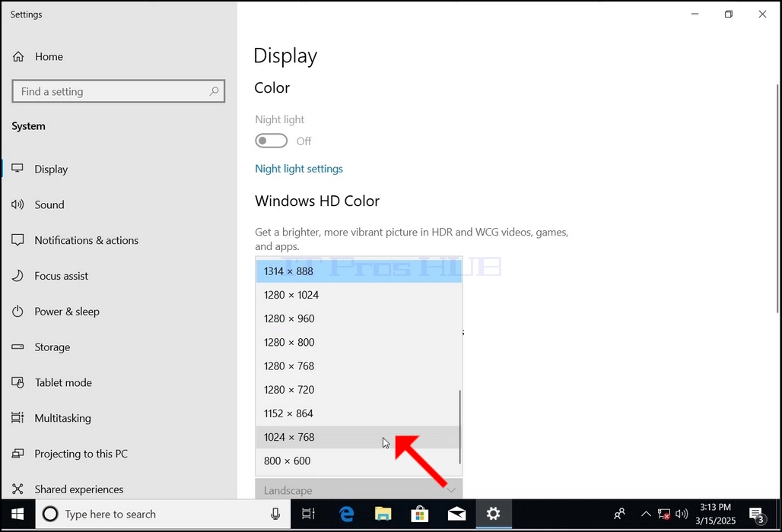Open the Action Center notifications icon

(x=757, y=515)
